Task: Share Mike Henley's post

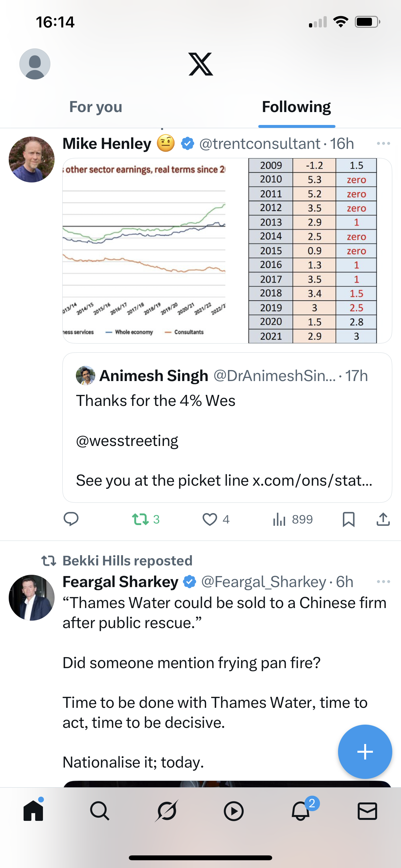Action: coord(383,519)
